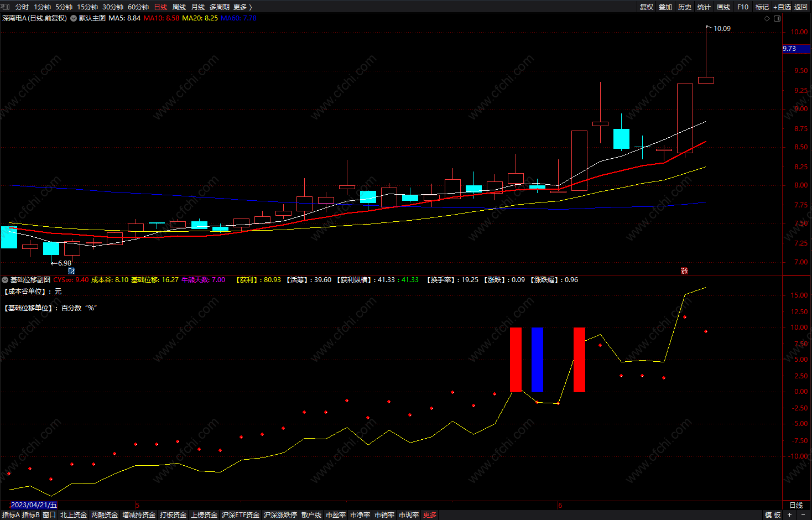Screen dimensions: 812x520
Task: Click the MA10: 8.58 label
Action: point(162,18)
